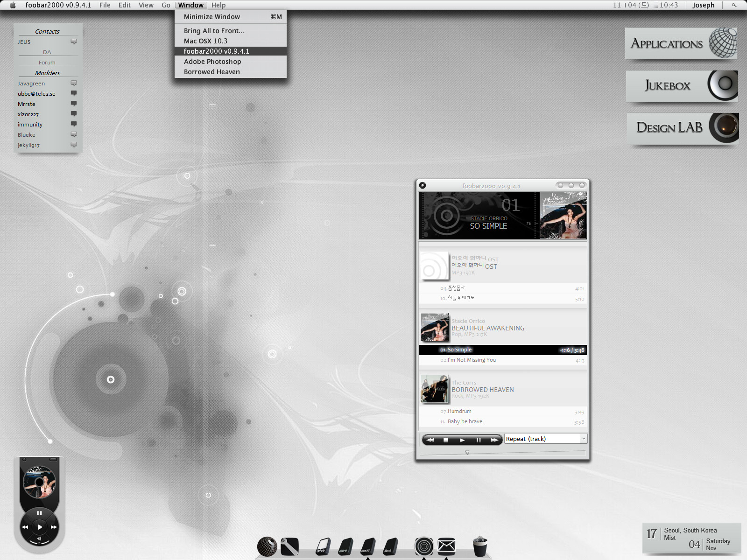Click the Apple logo in the menu bar
Viewport: 747px width, 560px height.
(13, 5)
